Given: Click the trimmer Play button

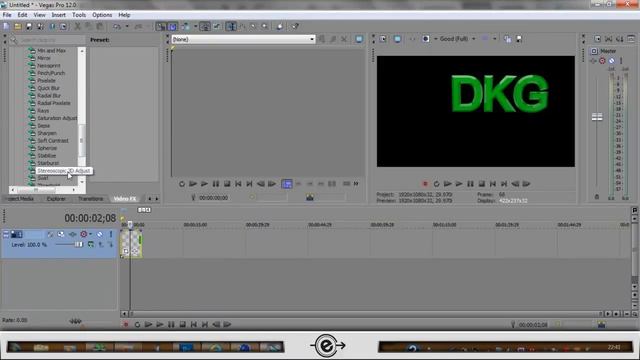Looking at the screenshot, I should click(x=204, y=184).
